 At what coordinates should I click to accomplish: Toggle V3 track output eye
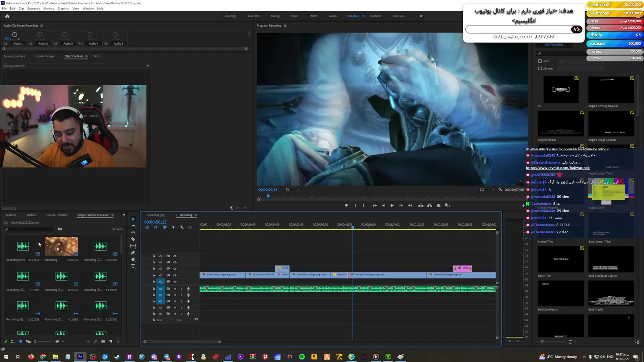[175, 268]
